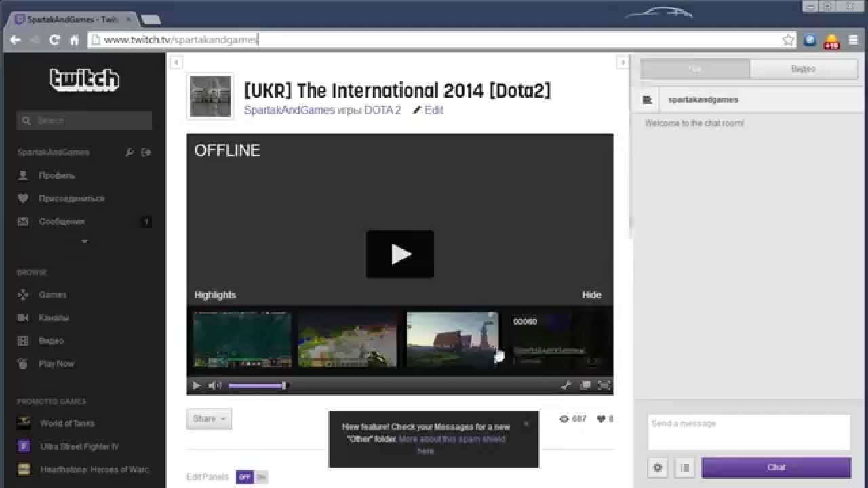Browse Games in the sidebar

(52, 295)
